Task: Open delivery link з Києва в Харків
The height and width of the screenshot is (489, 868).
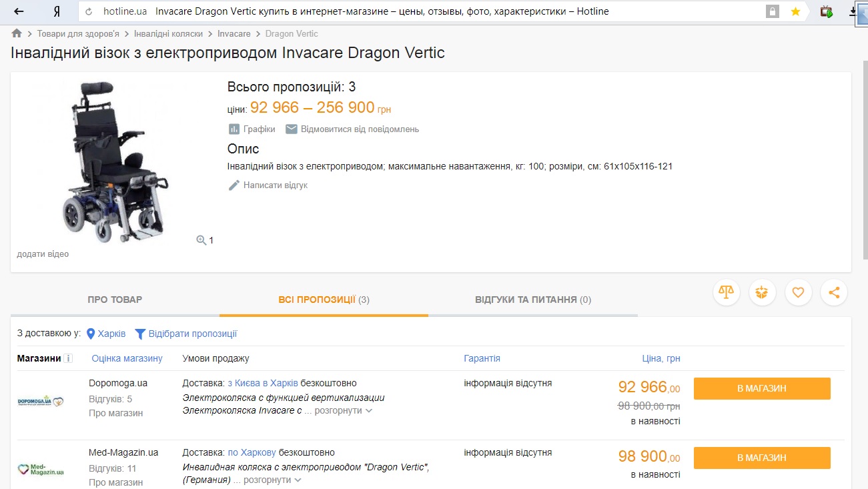Action: click(263, 384)
